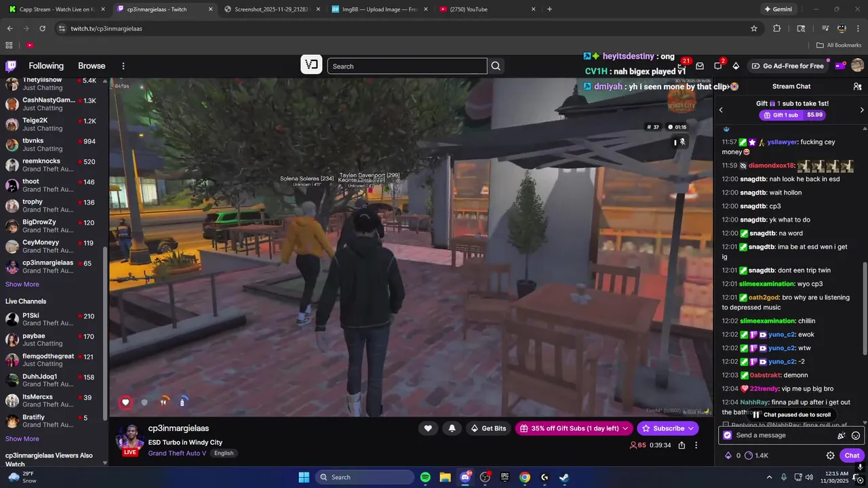
Task: Open Chrome extensions puzzle icon
Action: click(x=777, y=28)
